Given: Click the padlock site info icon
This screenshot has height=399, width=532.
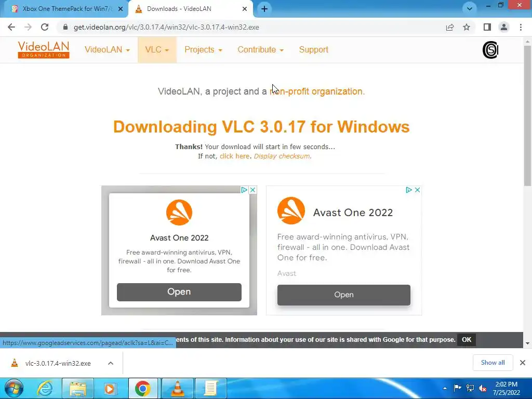Looking at the screenshot, I should click(65, 27).
